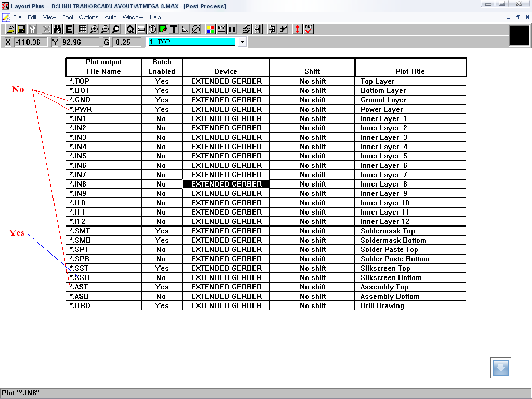Viewport: 532px width, 399px height.
Task: Click the X coordinate field
Action: 30,42
